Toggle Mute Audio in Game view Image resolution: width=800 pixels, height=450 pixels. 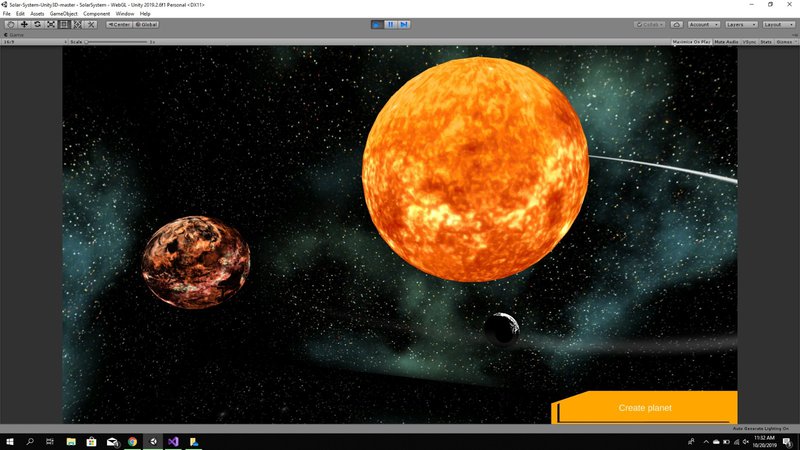click(724, 42)
